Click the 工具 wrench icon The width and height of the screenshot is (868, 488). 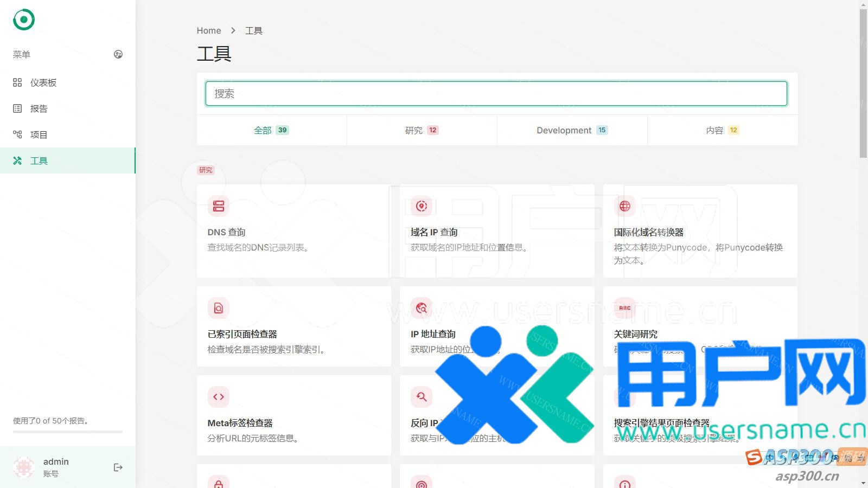pyautogui.click(x=17, y=160)
